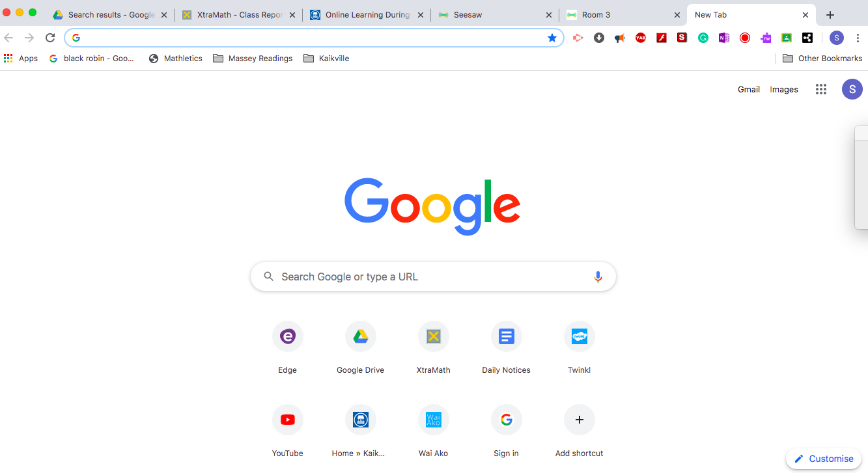Switch to the Seesaw tab

click(x=494, y=14)
